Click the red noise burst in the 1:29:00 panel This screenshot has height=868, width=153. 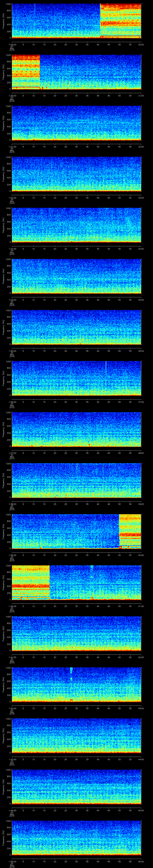click(x=121, y=21)
